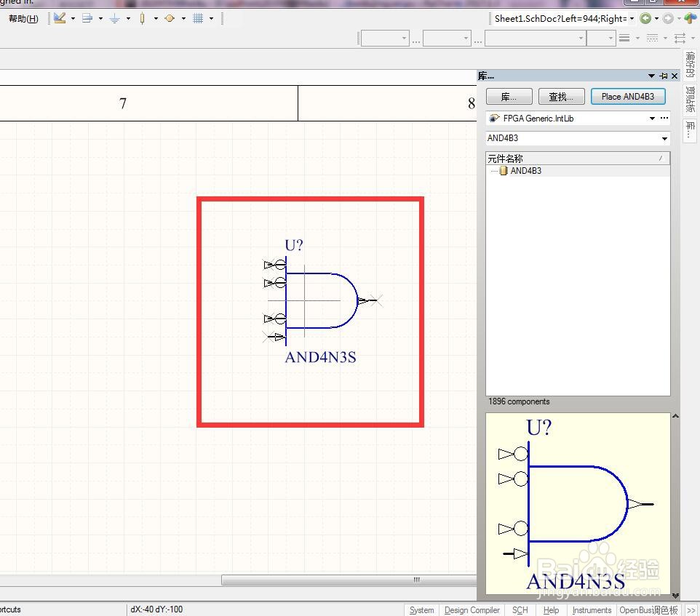700x616 pixels.
Task: Click the 查找... search button
Action: coord(561,96)
